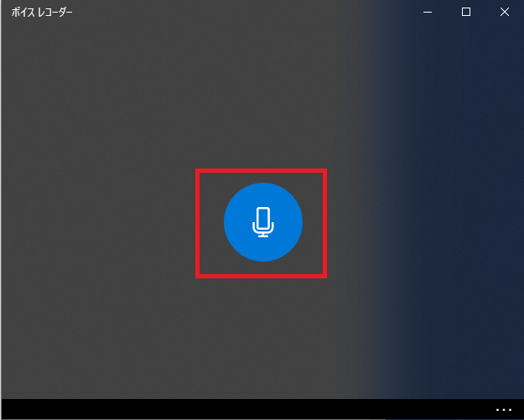Maximize the ボイス レコーダー window
Screen dimensions: 524x420
click(466, 12)
